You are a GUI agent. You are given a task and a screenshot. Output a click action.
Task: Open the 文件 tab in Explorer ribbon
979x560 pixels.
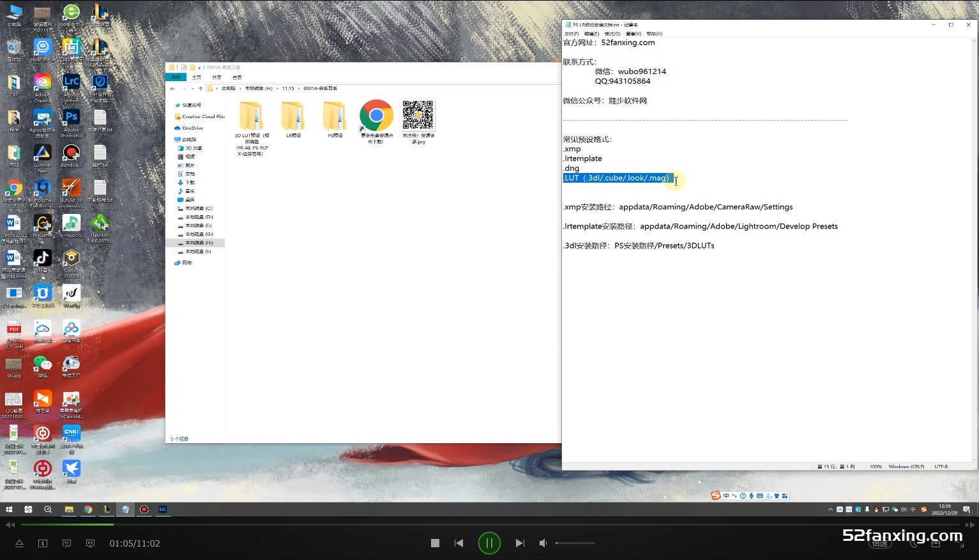coord(176,77)
